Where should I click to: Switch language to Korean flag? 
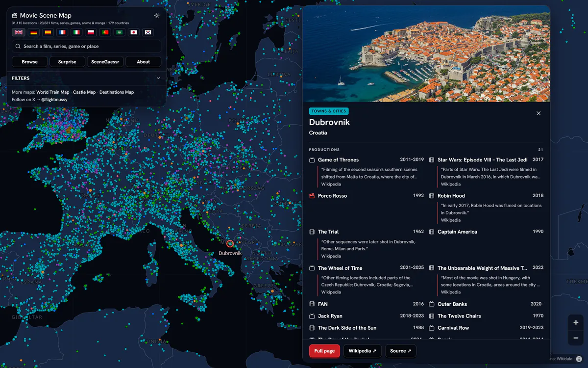pyautogui.click(x=147, y=32)
